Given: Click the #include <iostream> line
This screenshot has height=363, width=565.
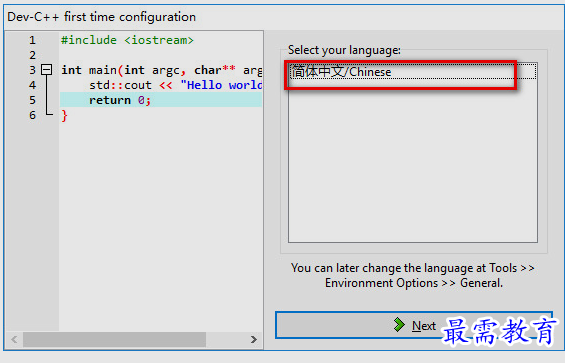Looking at the screenshot, I should click(127, 40).
